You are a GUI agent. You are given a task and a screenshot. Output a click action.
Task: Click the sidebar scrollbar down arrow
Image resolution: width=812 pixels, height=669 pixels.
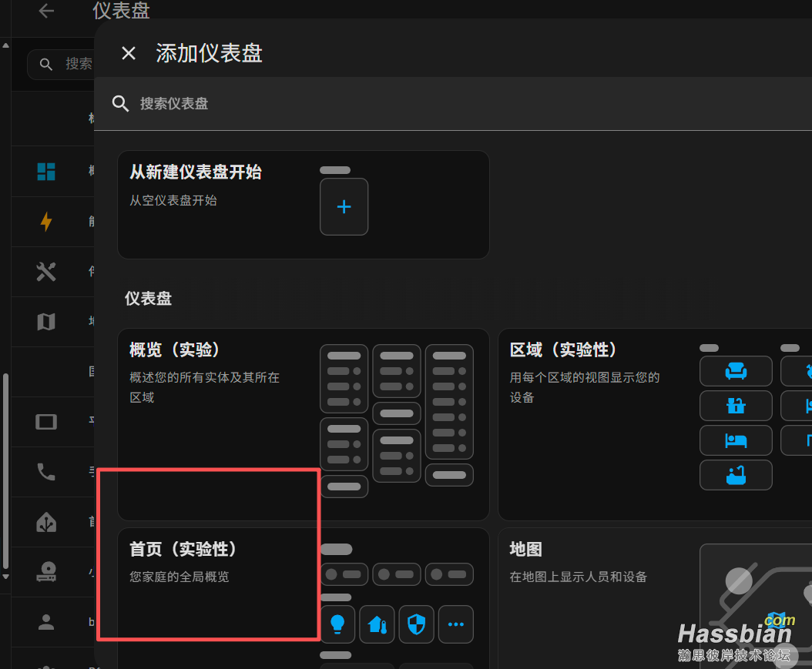[5, 577]
